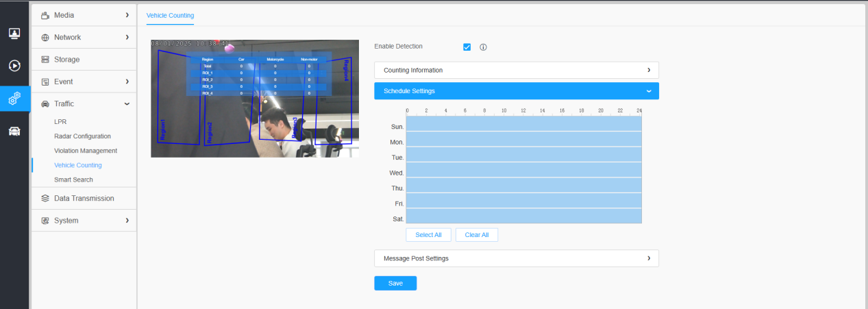Click the Storage disk icon
Image resolution: width=868 pixels, height=309 pixels.
pyautogui.click(x=45, y=60)
